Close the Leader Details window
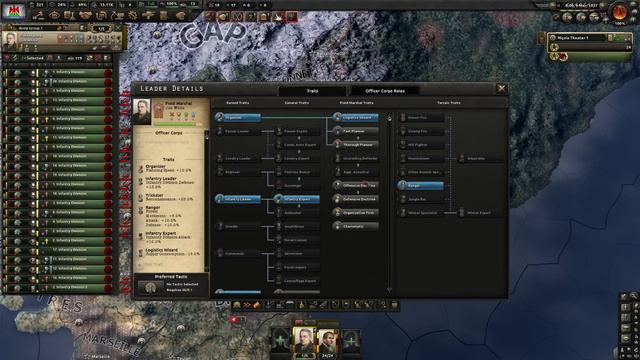 point(501,88)
